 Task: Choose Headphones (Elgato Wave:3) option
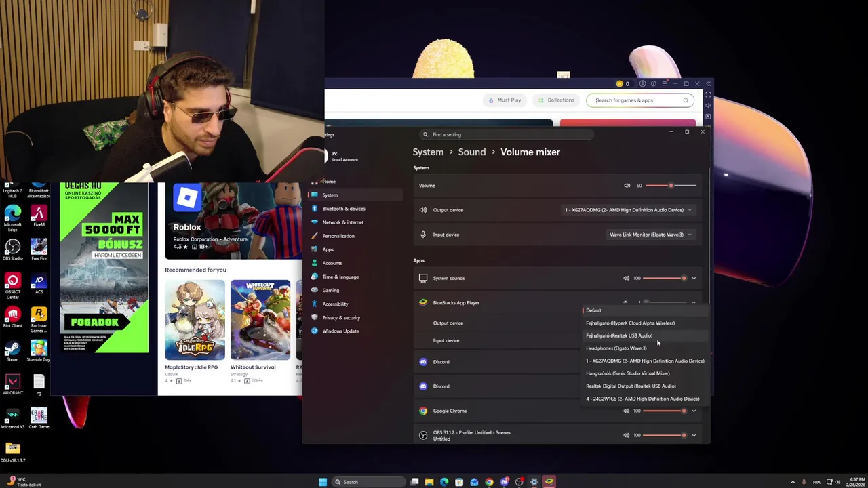[x=644, y=348]
